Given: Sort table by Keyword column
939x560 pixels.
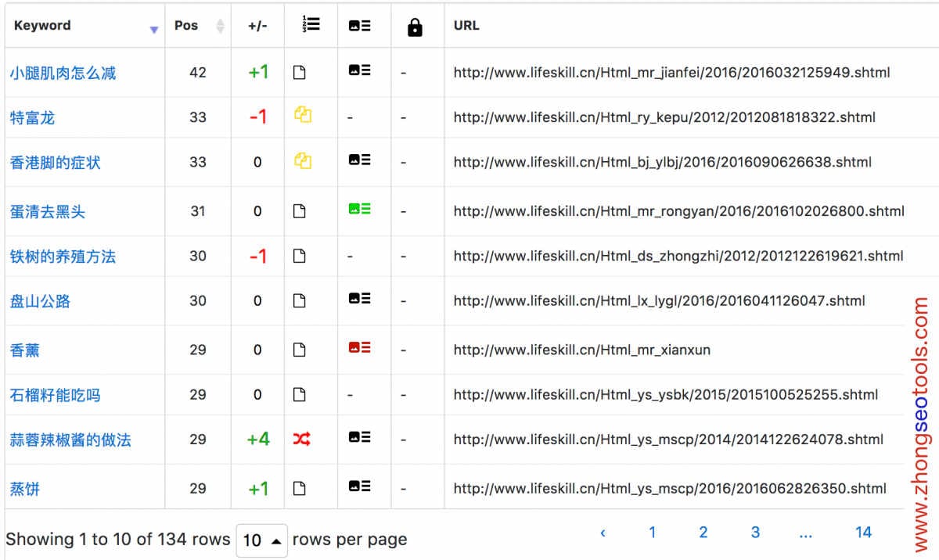Looking at the screenshot, I should click(42, 25).
